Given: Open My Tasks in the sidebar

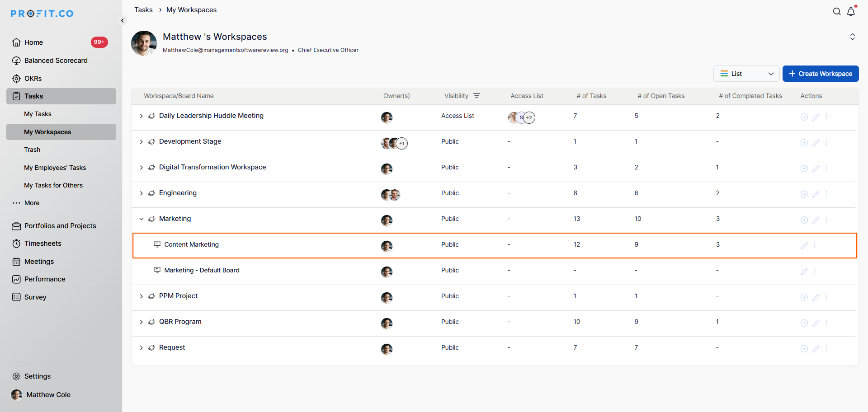Looking at the screenshot, I should click(x=38, y=114).
